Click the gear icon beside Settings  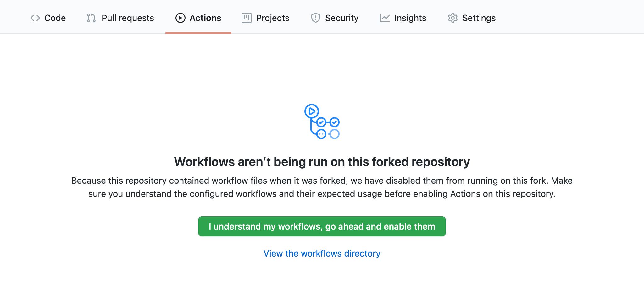452,18
